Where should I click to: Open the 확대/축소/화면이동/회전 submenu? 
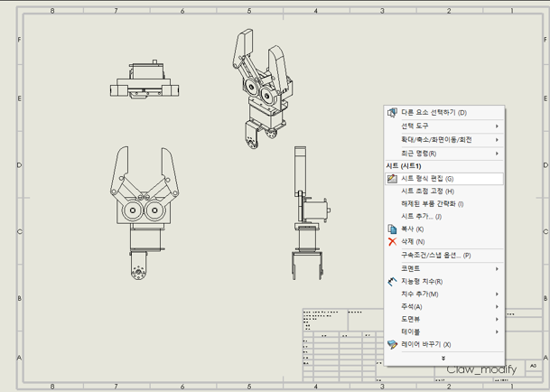[444, 140]
